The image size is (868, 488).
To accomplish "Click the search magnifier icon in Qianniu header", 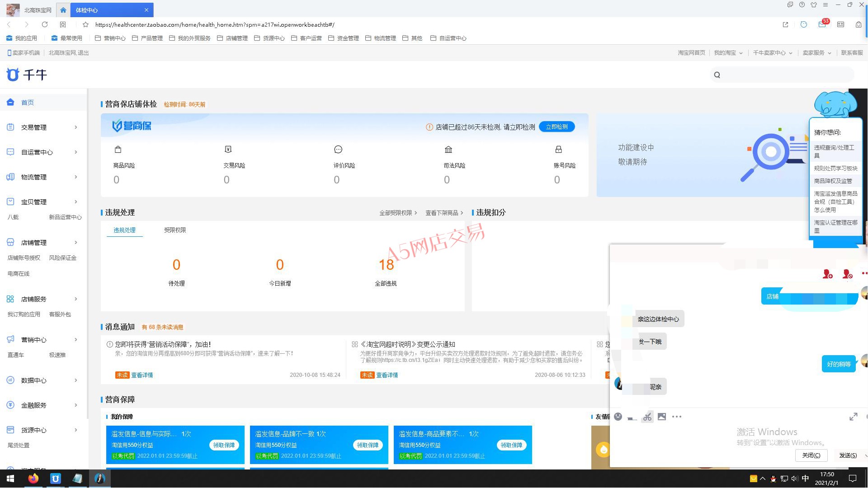I will point(717,75).
